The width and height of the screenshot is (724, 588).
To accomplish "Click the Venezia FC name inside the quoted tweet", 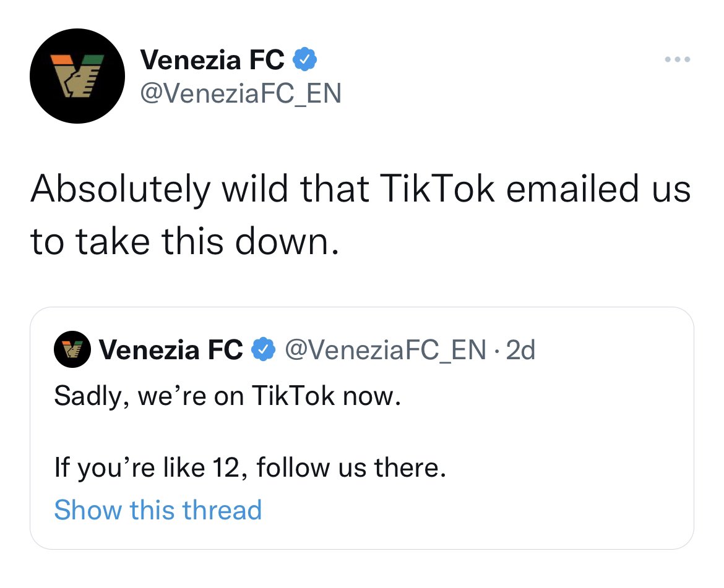I will 171,349.
